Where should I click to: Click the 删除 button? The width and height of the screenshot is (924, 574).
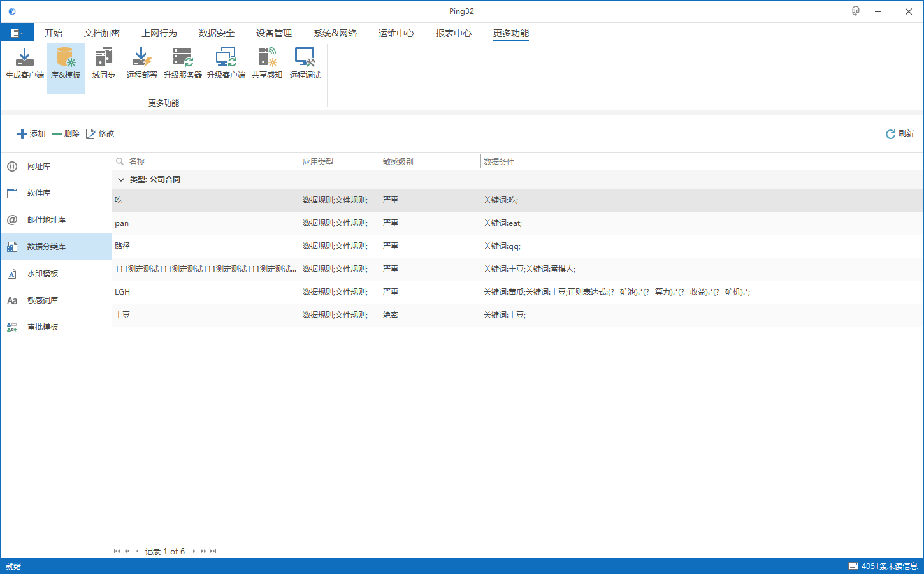[x=66, y=134]
